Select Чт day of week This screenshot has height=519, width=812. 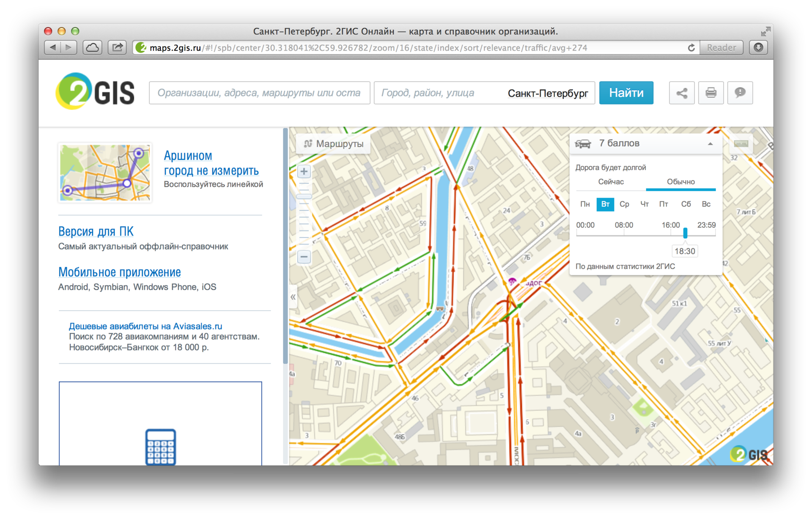click(645, 204)
